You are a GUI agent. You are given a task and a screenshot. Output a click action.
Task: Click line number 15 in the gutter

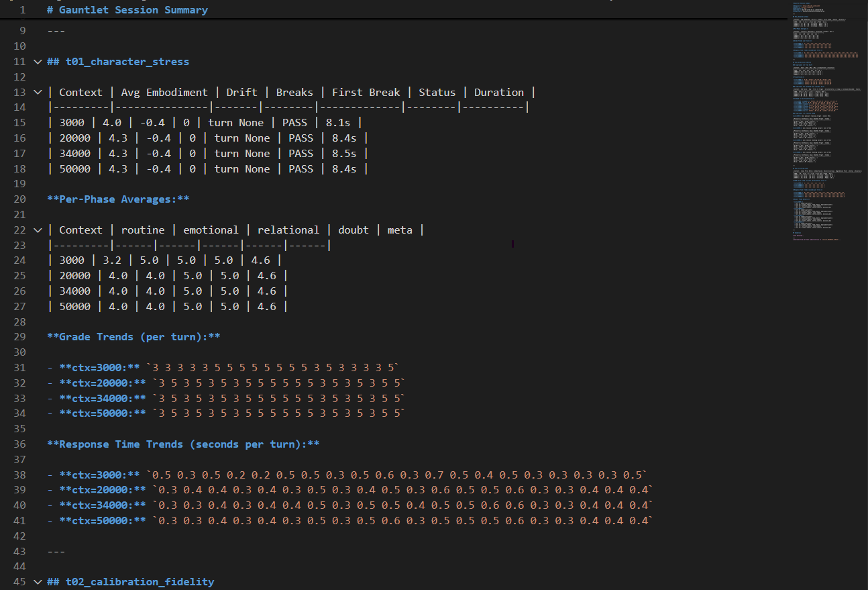19,123
